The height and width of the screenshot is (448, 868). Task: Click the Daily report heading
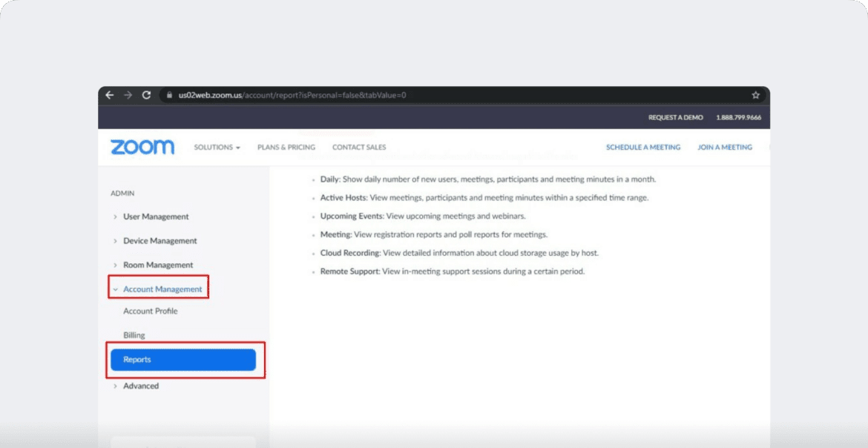330,179
